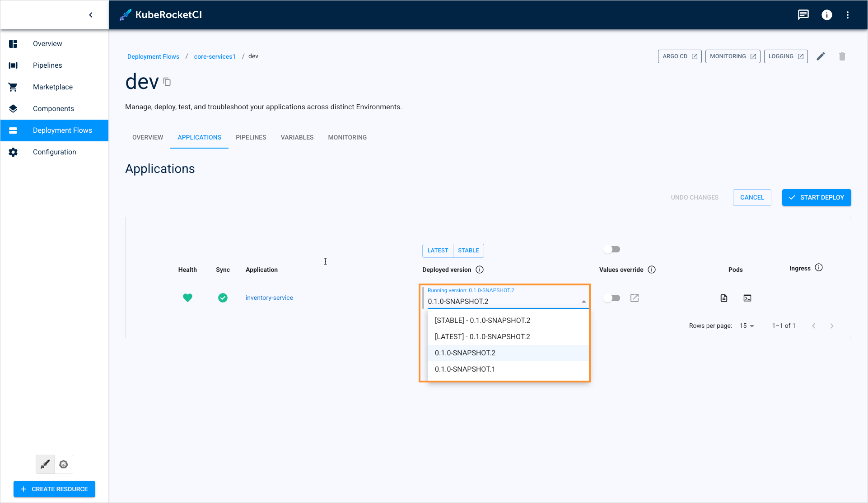Open the inventory-service application link
Image resolution: width=868 pixels, height=503 pixels.
tap(269, 298)
